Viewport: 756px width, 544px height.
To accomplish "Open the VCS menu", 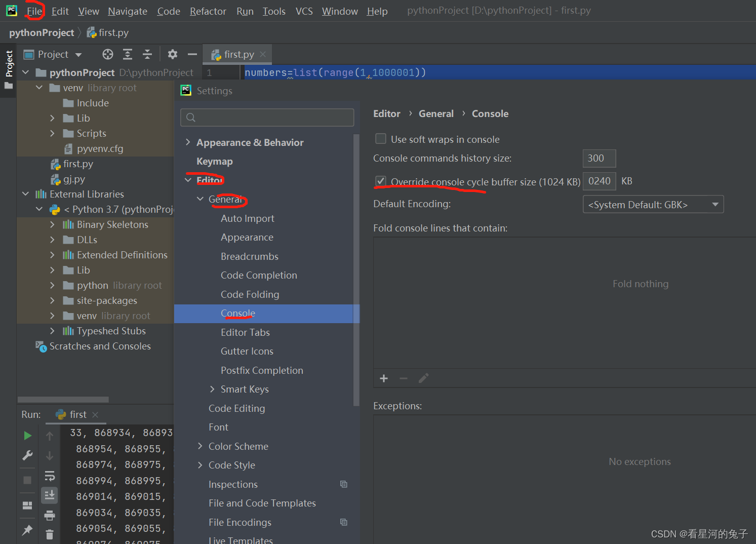I will tap(304, 11).
